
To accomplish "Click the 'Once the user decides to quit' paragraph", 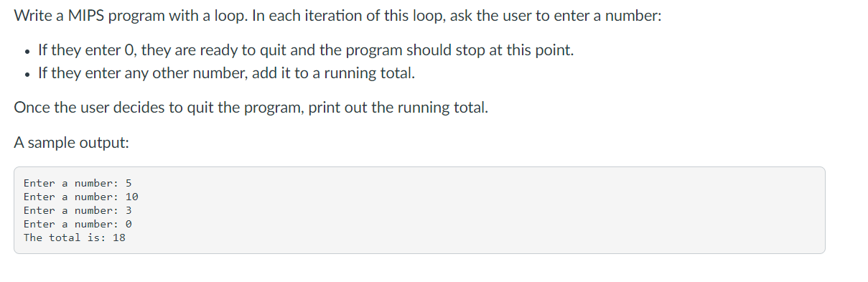I will [251, 108].
